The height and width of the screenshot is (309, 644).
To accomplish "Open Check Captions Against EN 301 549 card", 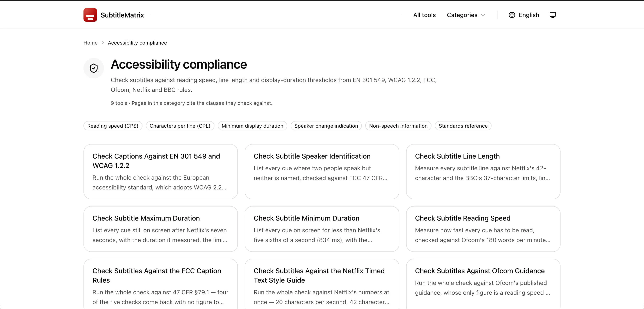I will pyautogui.click(x=161, y=172).
